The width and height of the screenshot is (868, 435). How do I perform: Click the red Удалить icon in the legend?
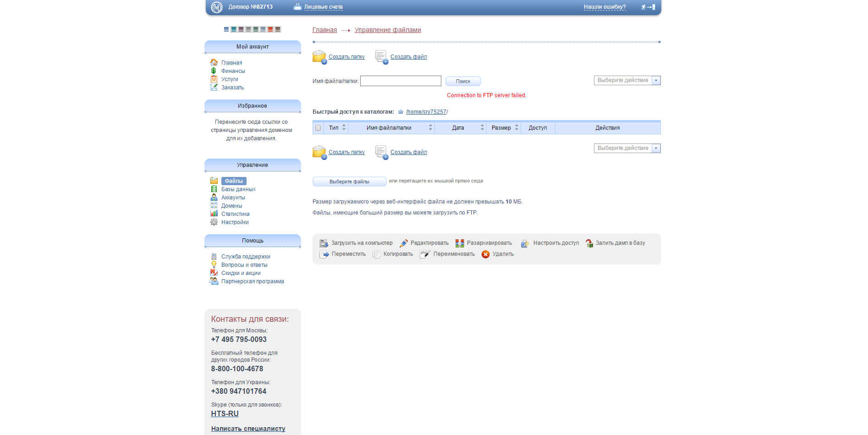(486, 254)
